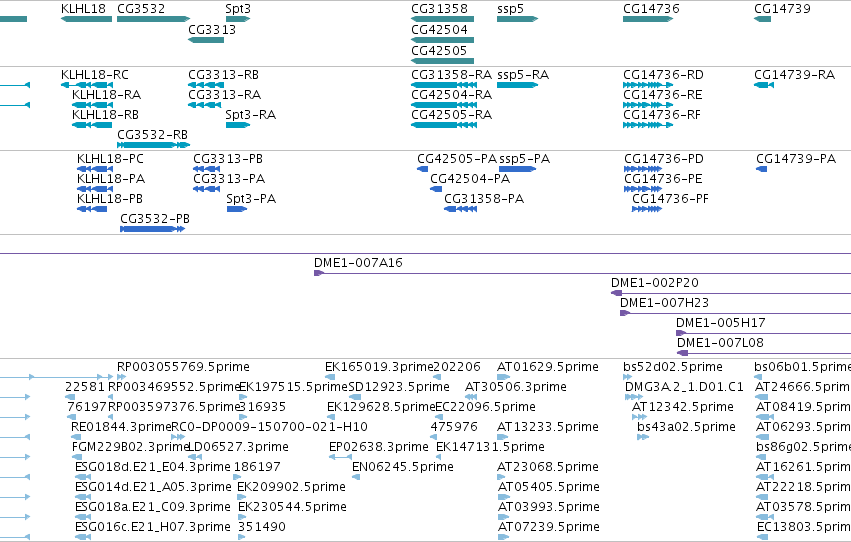Select EST AT30506.3prime
This screenshot has height=542, width=851.
(x=471, y=397)
